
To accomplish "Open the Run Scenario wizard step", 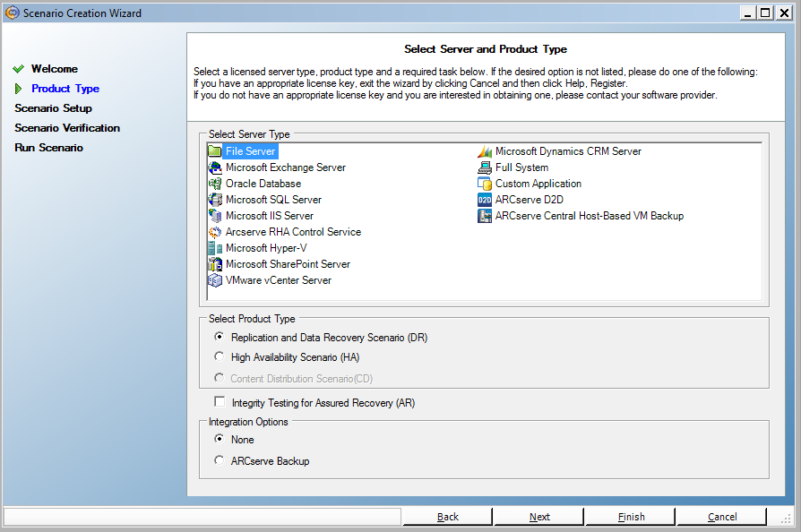I will 48,148.
